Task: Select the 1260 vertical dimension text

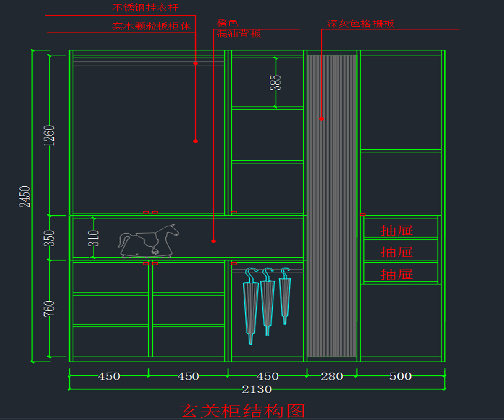Action: 49,135
